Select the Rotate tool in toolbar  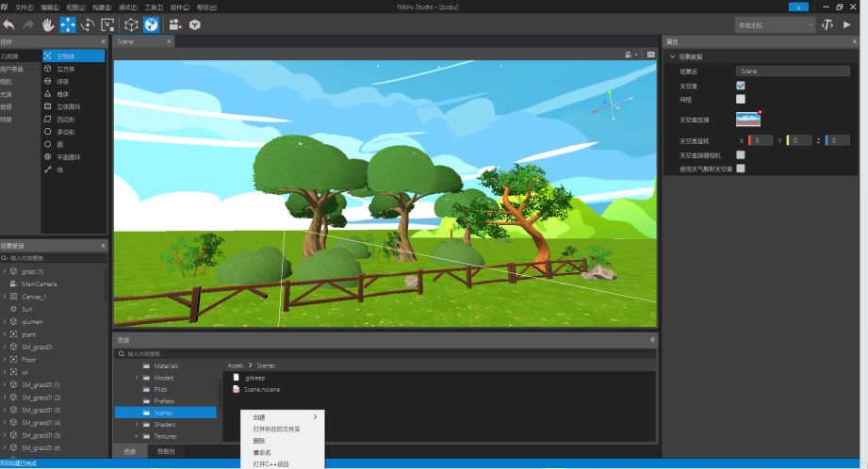pyautogui.click(x=88, y=24)
